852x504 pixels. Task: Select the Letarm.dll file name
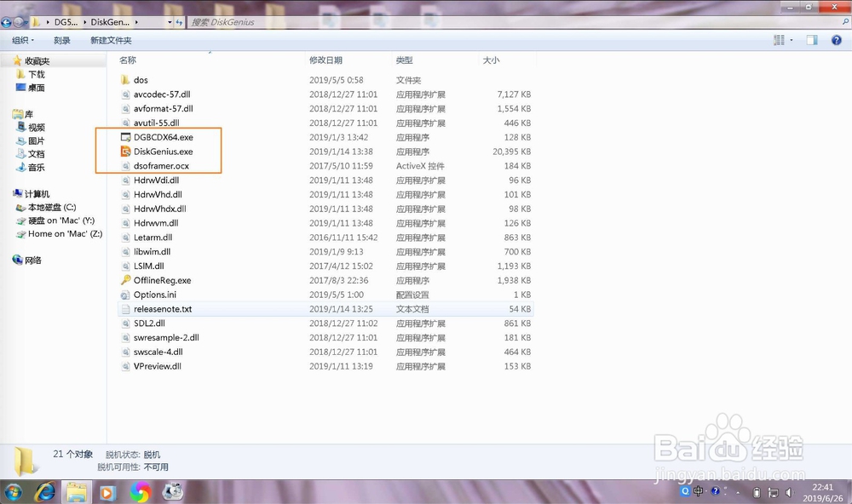tap(153, 238)
